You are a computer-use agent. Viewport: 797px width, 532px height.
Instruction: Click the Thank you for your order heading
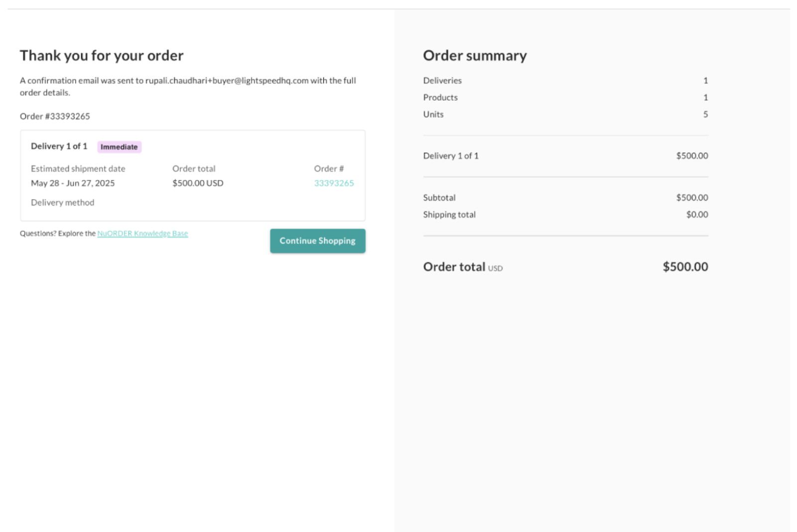(101, 55)
